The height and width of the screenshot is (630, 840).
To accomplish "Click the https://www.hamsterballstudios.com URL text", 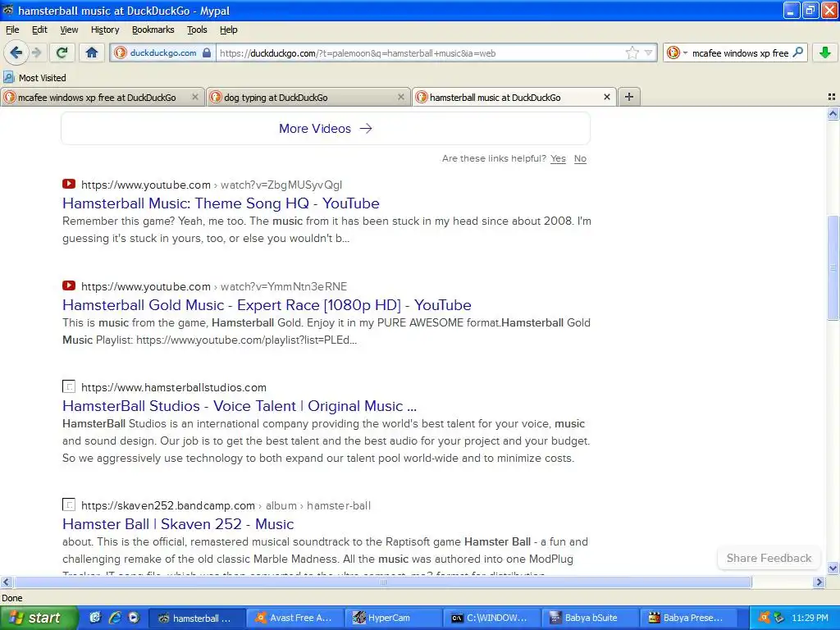I will tap(174, 387).
